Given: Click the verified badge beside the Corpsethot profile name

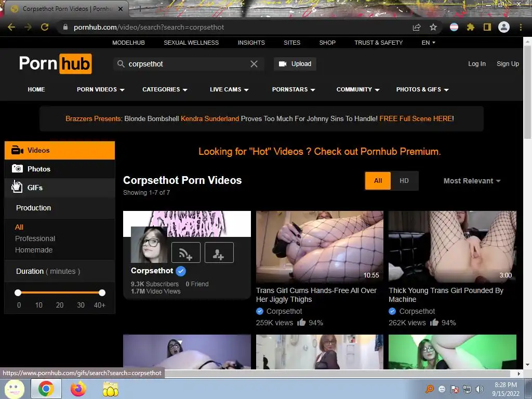Looking at the screenshot, I should [181, 271].
